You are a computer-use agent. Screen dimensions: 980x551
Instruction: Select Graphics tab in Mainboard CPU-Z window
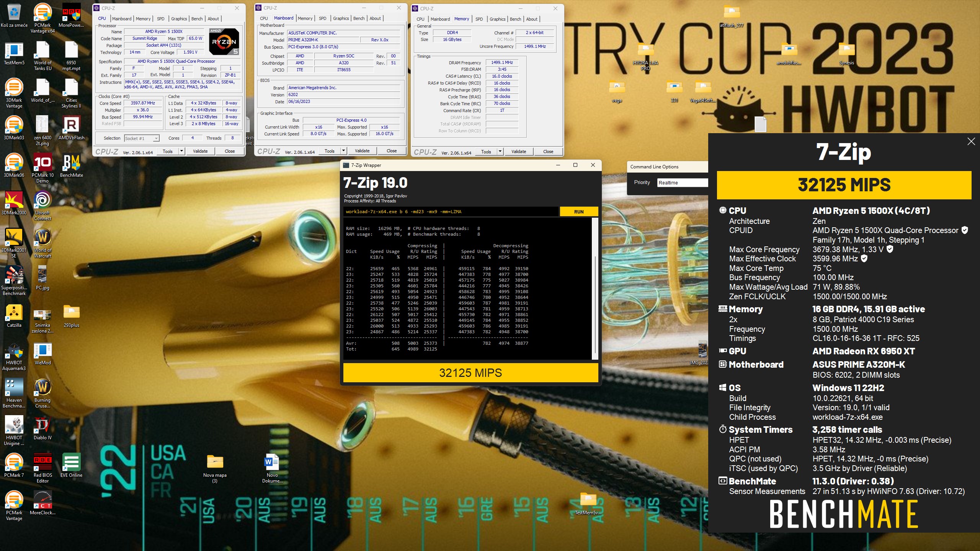coord(341,18)
